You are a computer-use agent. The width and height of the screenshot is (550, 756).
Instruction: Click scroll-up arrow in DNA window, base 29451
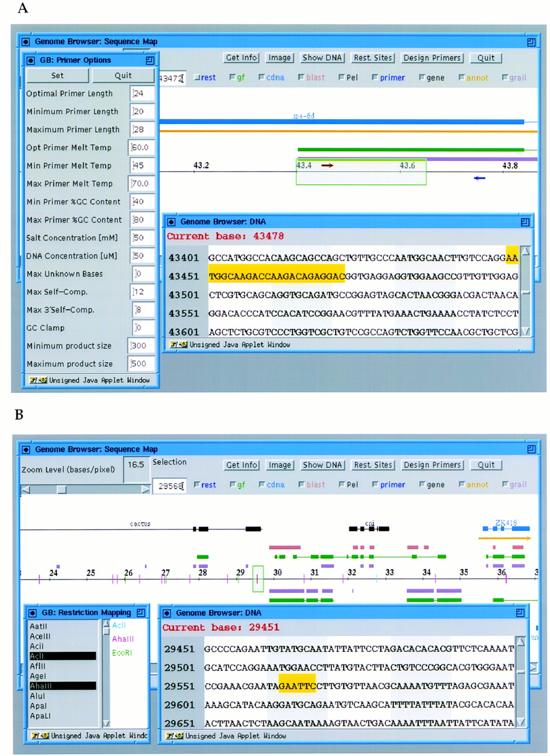520,641
